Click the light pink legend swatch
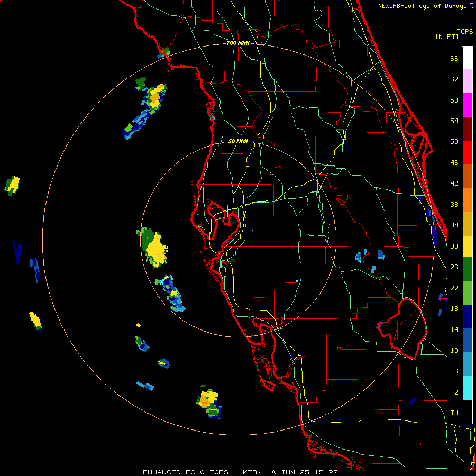Image resolution: width=476 pixels, height=476 pixels. pos(467,81)
